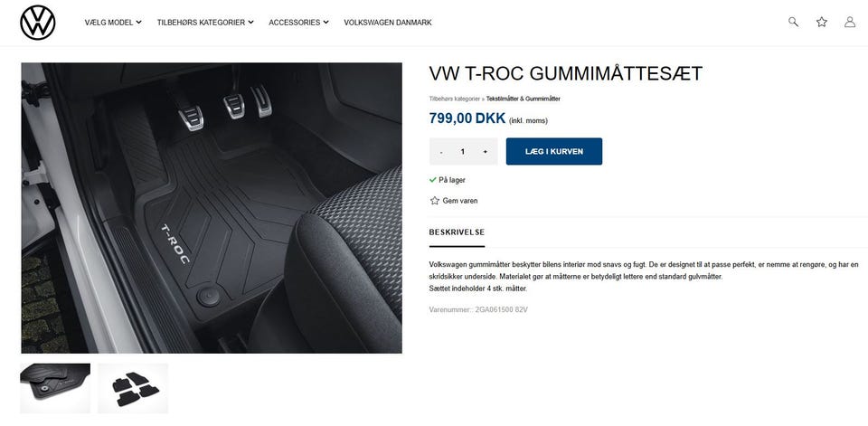Image resolution: width=868 pixels, height=426 pixels.
Task: Select the Beskrivelse tab
Action: 457,232
